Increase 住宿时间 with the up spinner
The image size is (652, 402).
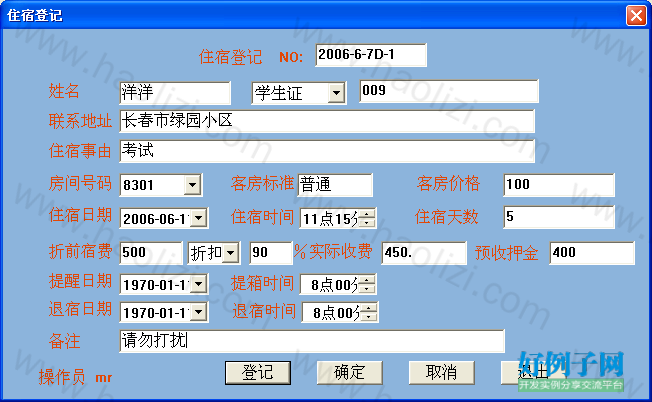(367, 214)
